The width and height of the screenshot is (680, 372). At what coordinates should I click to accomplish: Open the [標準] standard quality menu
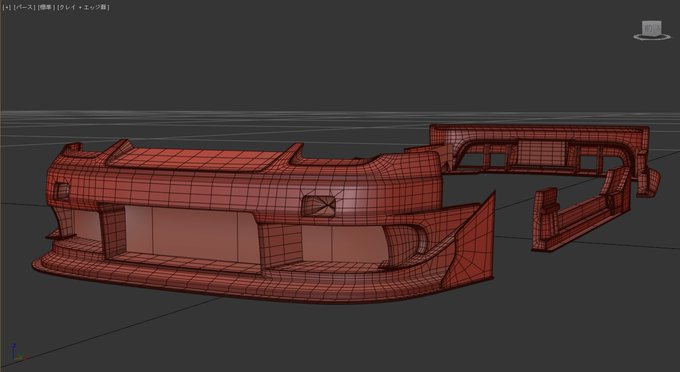[46, 7]
